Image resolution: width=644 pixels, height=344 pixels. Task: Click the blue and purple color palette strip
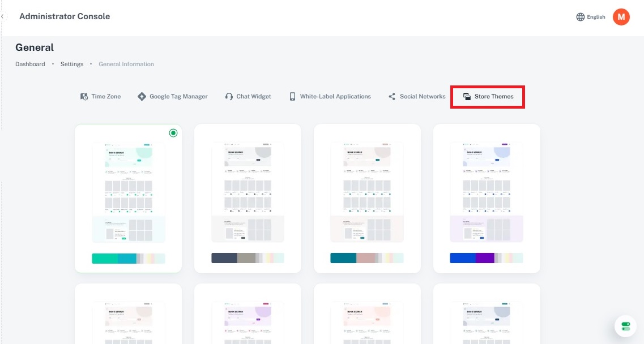[487, 258]
